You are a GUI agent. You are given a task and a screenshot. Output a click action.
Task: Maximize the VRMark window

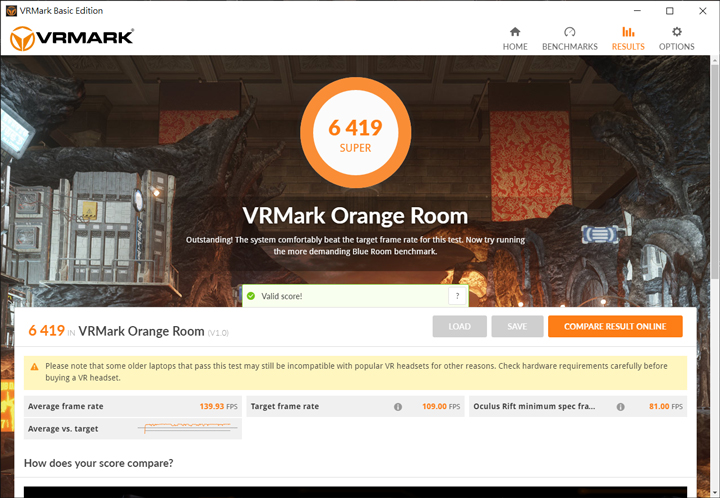pyautogui.click(x=669, y=11)
